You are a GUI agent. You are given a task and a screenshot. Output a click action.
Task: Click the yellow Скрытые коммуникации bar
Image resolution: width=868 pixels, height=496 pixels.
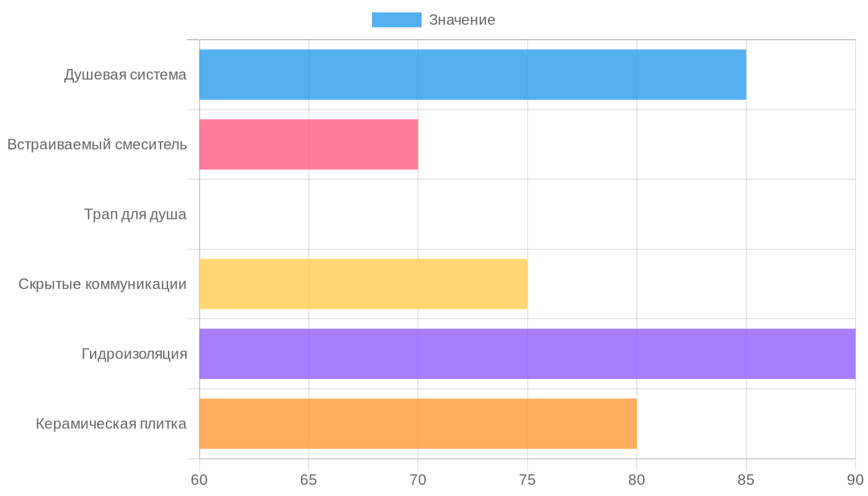(x=363, y=284)
